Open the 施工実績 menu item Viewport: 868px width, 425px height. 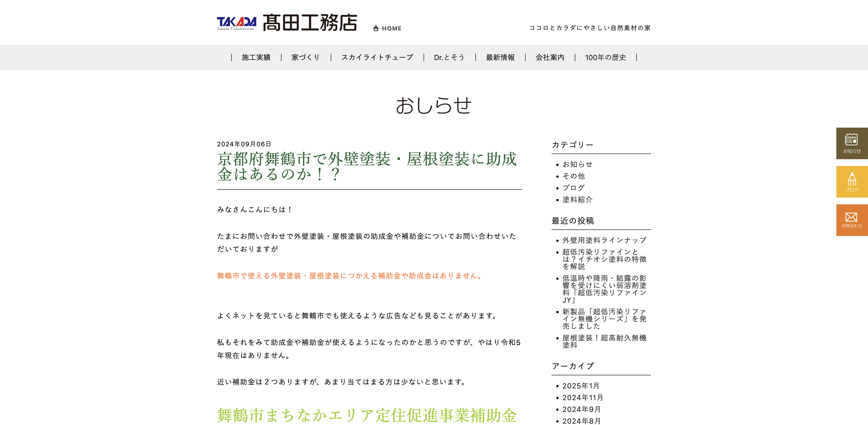click(x=256, y=58)
